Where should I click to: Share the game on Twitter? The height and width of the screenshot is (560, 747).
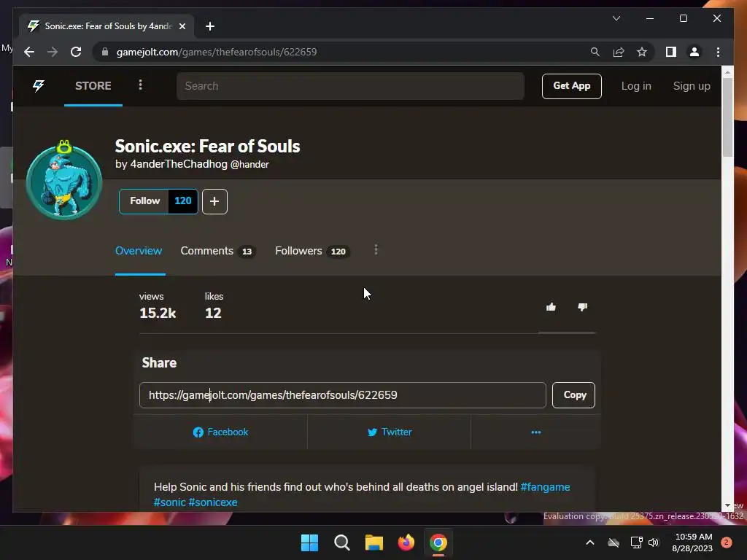tap(390, 432)
